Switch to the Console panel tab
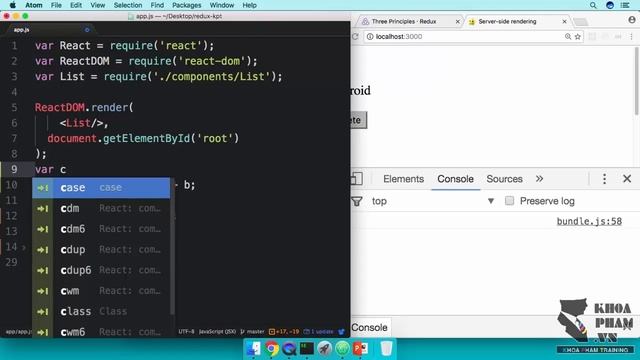Screen dimensions: 640x360 point(456,179)
